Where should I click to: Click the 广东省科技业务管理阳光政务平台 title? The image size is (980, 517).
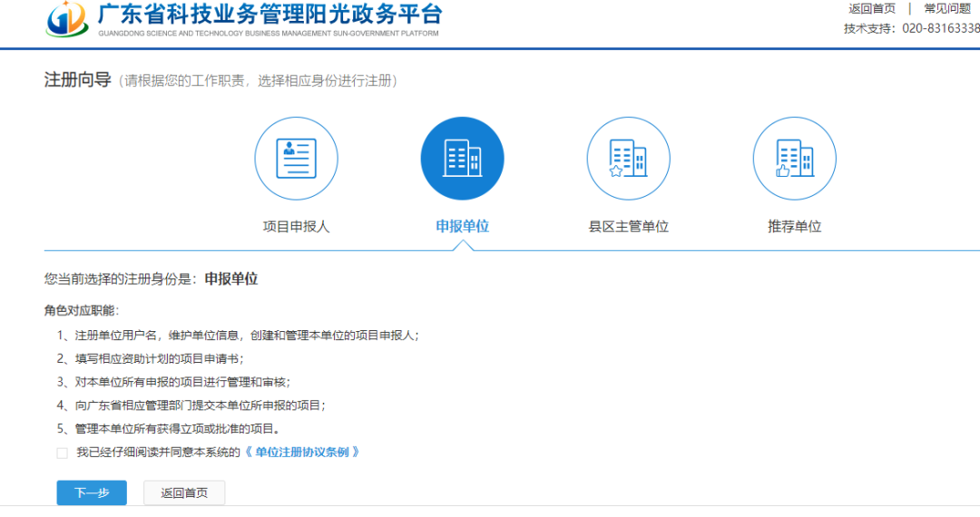click(x=269, y=15)
